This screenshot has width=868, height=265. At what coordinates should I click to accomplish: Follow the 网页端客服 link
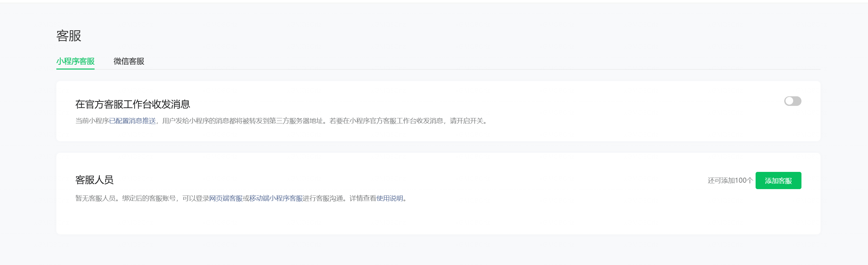pyautogui.click(x=226, y=198)
